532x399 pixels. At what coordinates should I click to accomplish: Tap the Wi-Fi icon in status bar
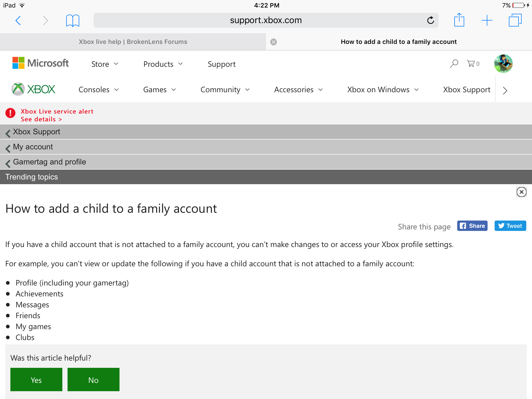tap(22, 5)
